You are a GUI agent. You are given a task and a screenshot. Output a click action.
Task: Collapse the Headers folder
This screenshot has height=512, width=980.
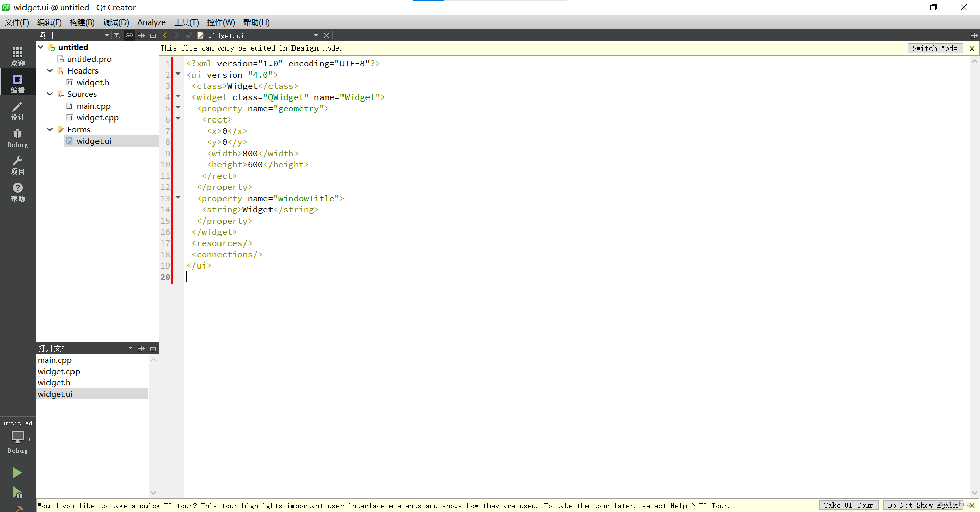tap(50, 70)
